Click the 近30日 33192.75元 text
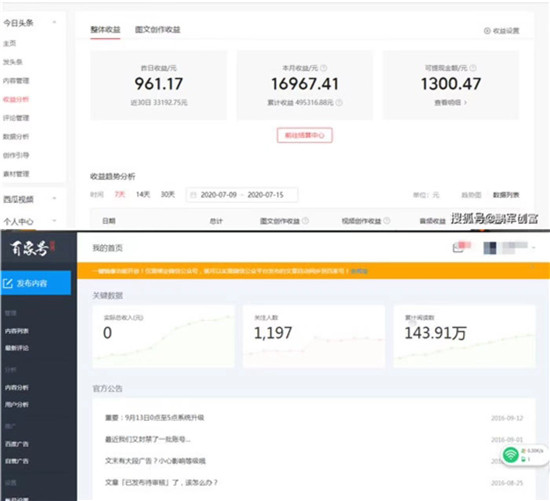Viewport: 550px width, 501px height. point(159,102)
